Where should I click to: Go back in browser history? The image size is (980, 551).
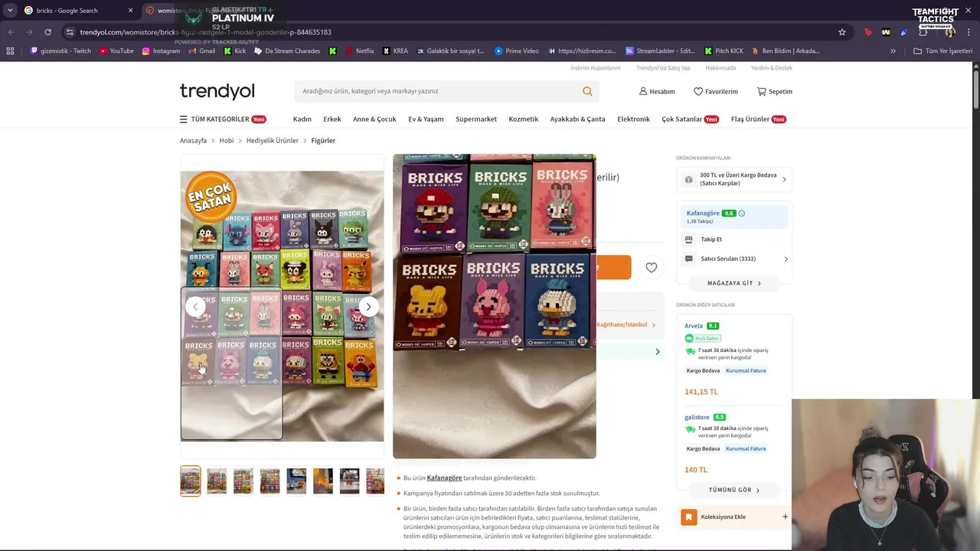coord(11,32)
